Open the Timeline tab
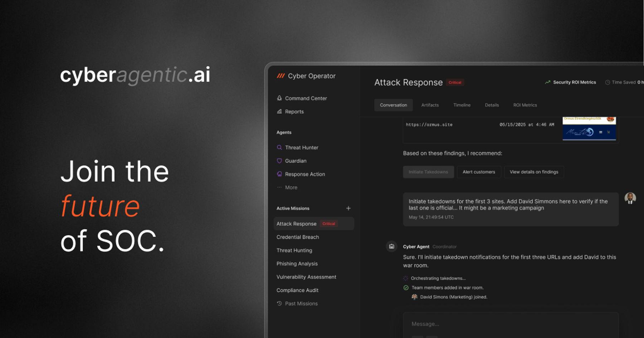 coord(462,105)
